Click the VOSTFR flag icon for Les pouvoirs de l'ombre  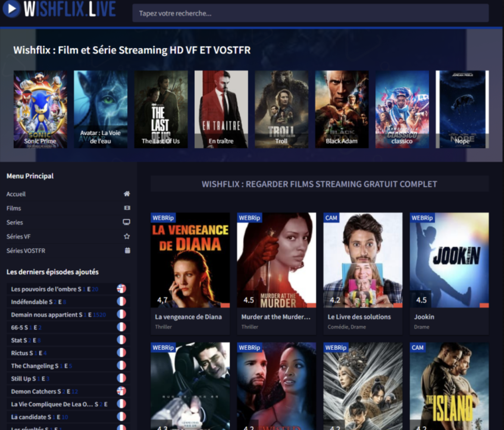coord(121,288)
